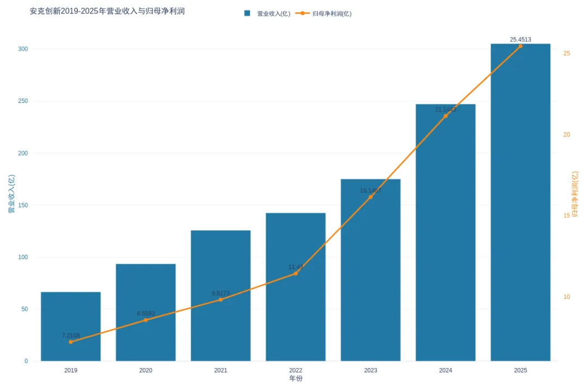
Task: Click the x-axis label 2024
Action: click(x=445, y=370)
